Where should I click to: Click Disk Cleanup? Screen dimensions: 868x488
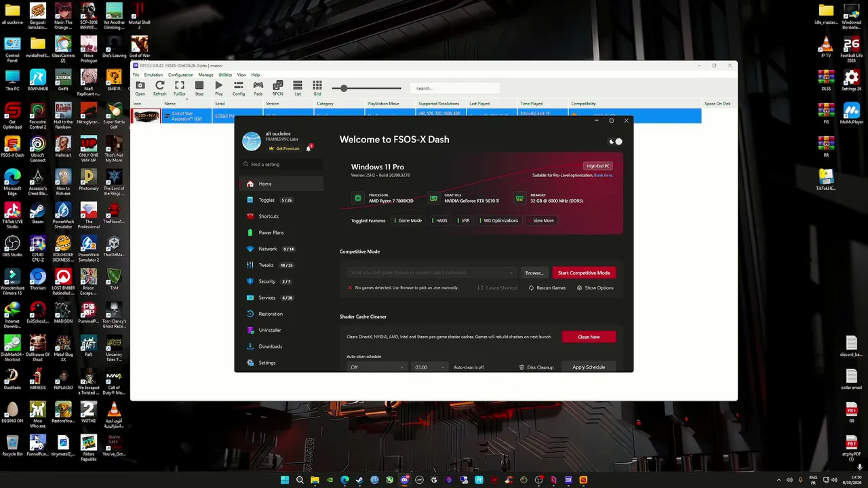pyautogui.click(x=536, y=367)
